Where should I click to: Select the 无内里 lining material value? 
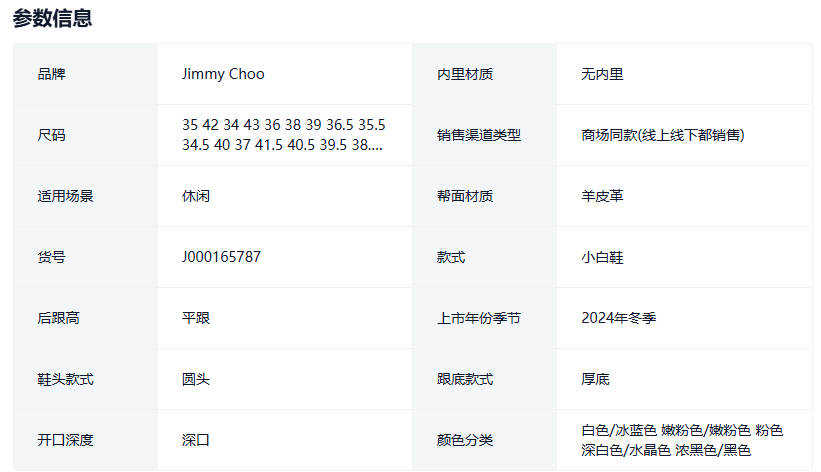tap(602, 74)
